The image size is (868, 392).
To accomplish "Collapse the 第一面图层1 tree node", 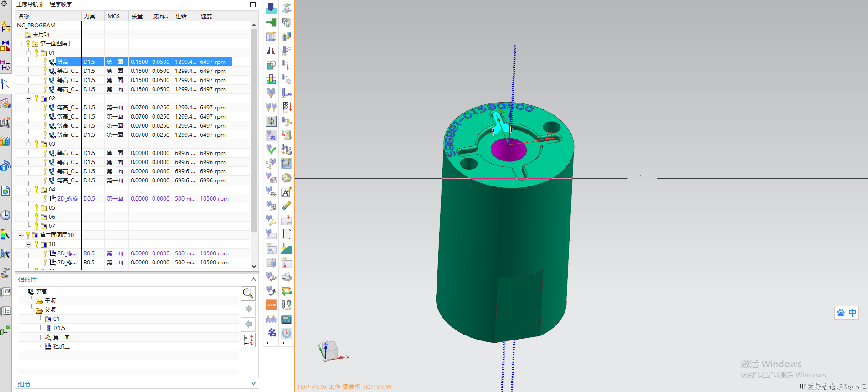I will 20,44.
